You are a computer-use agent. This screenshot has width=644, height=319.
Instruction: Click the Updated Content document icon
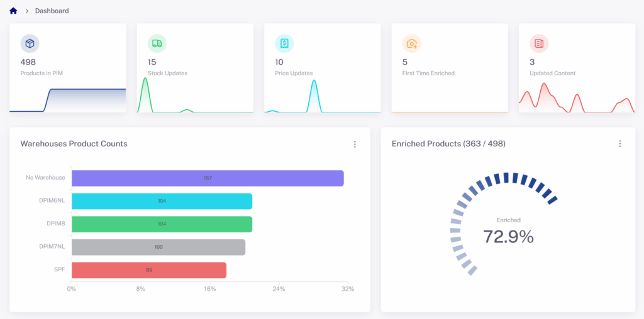[x=538, y=43]
